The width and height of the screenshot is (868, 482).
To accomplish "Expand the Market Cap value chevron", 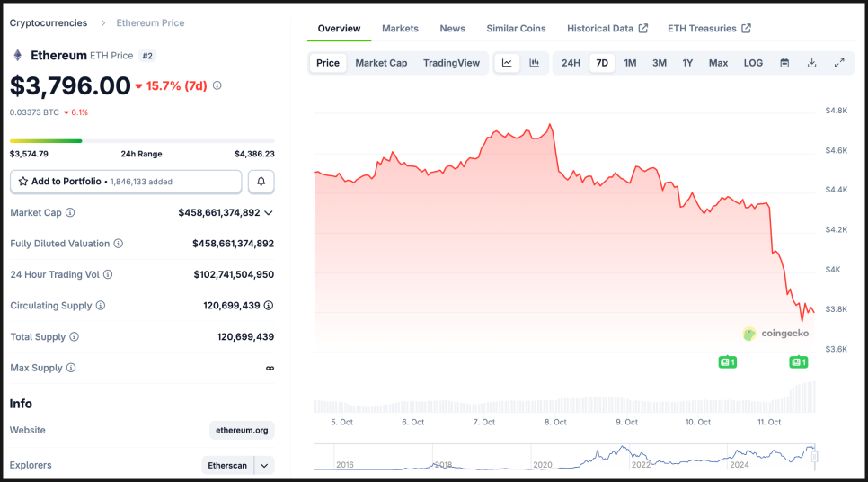I will (x=269, y=213).
